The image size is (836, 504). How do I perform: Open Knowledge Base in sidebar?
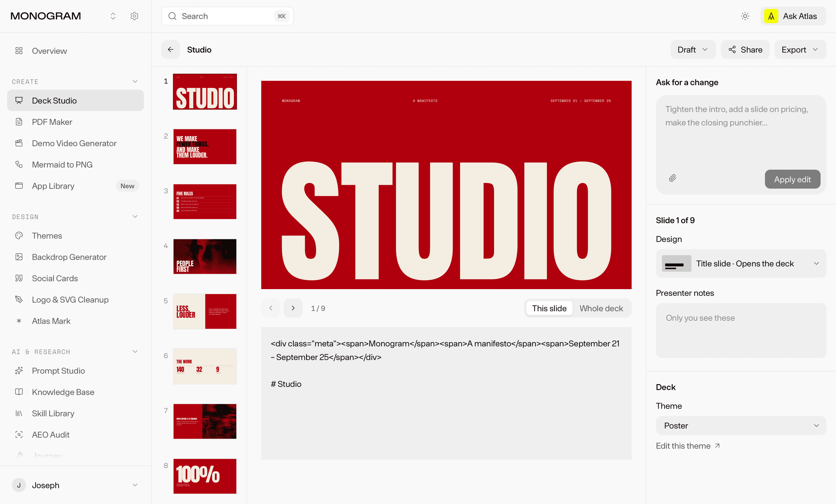pyautogui.click(x=75, y=392)
